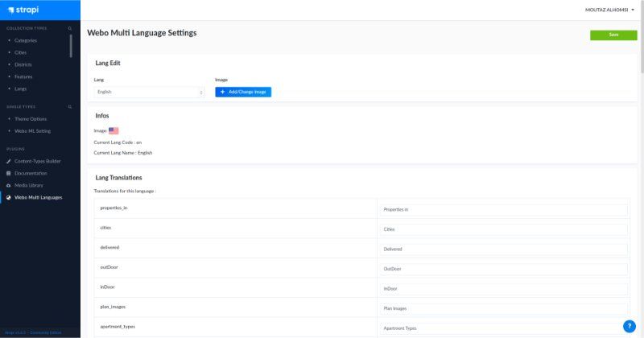Image resolution: width=644 pixels, height=338 pixels.
Task: Open Webo ML Setting single type
Action: point(32,131)
